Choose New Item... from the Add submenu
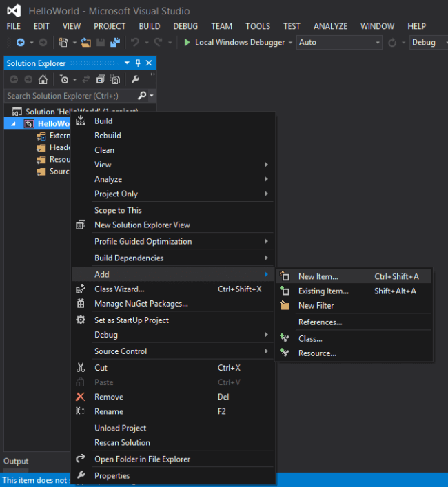The height and width of the screenshot is (487, 448). point(354,276)
